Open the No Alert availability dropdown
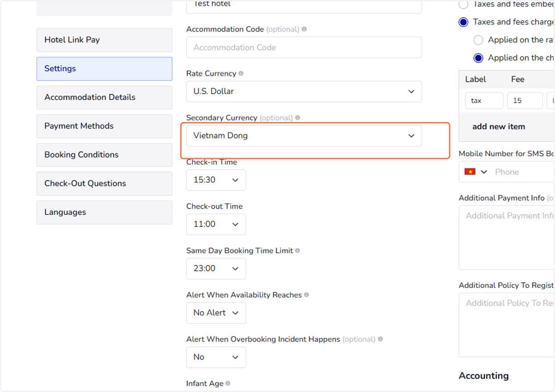Image resolution: width=555 pixels, height=392 pixels. 216,313
